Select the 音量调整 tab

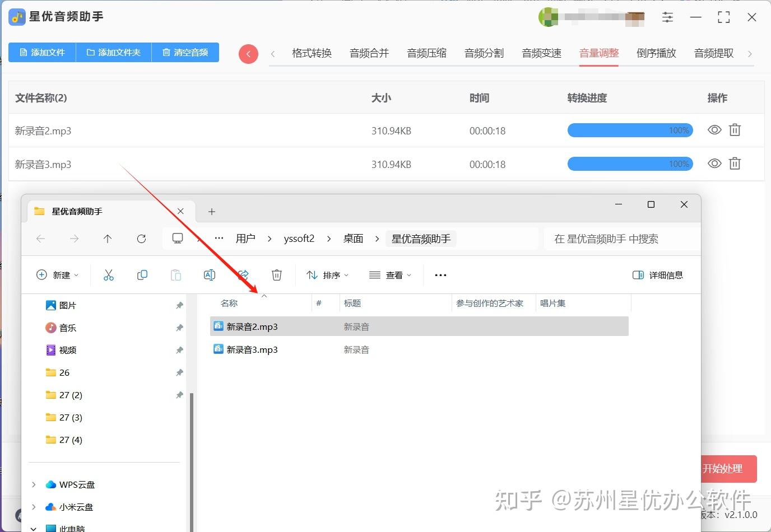599,53
